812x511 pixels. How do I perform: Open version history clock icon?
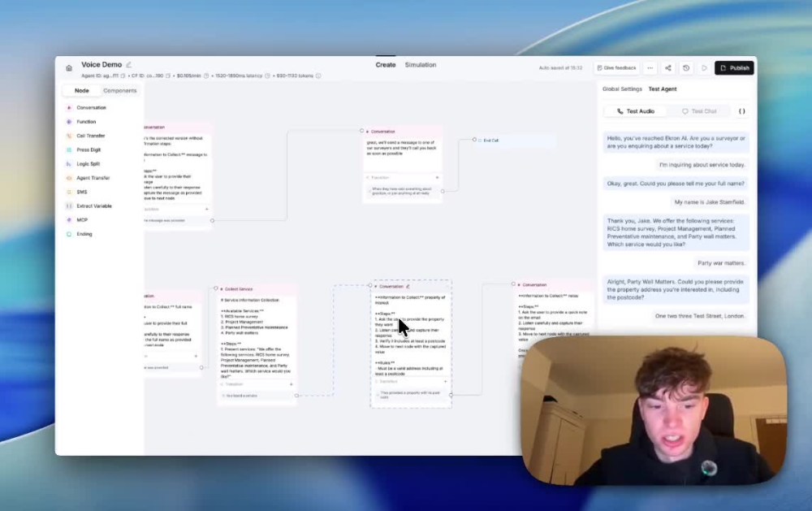[x=686, y=68]
